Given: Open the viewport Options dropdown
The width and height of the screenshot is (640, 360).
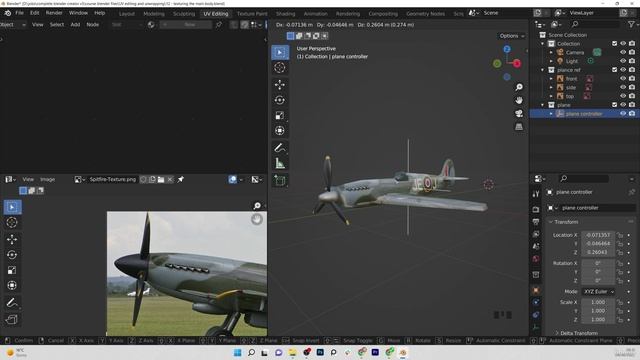Looking at the screenshot, I should (511, 36).
